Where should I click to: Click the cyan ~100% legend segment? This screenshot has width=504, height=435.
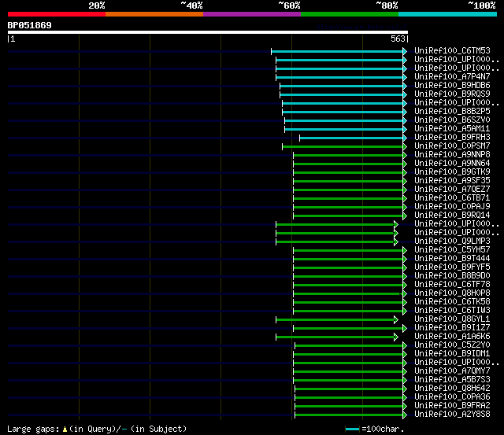(x=447, y=14)
